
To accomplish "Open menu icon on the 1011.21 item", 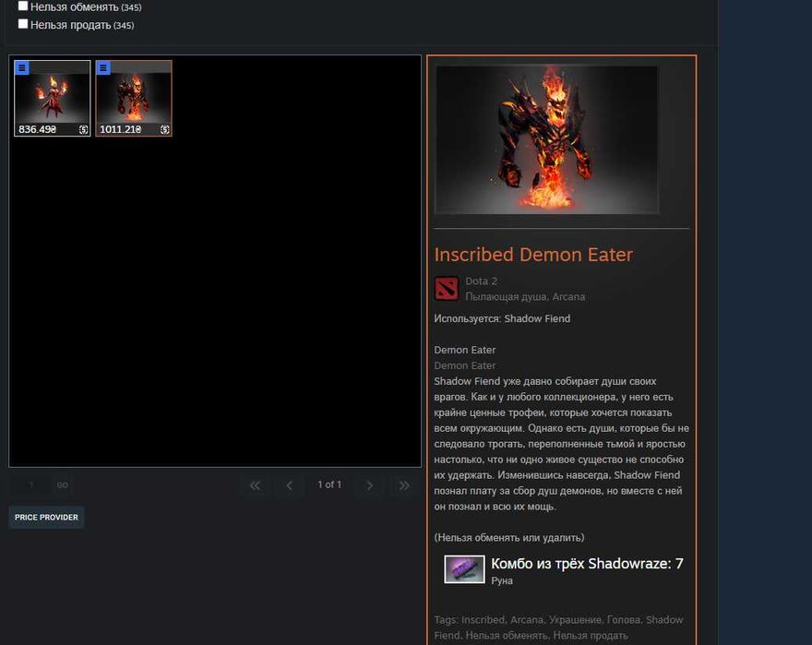I will (103, 68).
